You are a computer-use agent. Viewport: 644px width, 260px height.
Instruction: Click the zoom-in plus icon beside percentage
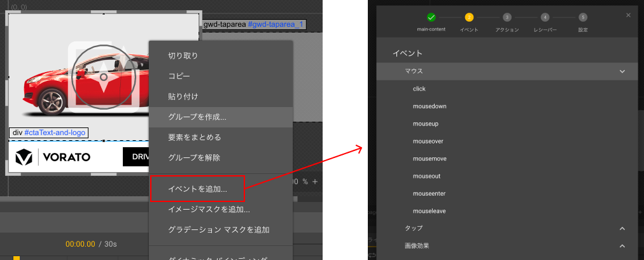[x=314, y=182]
